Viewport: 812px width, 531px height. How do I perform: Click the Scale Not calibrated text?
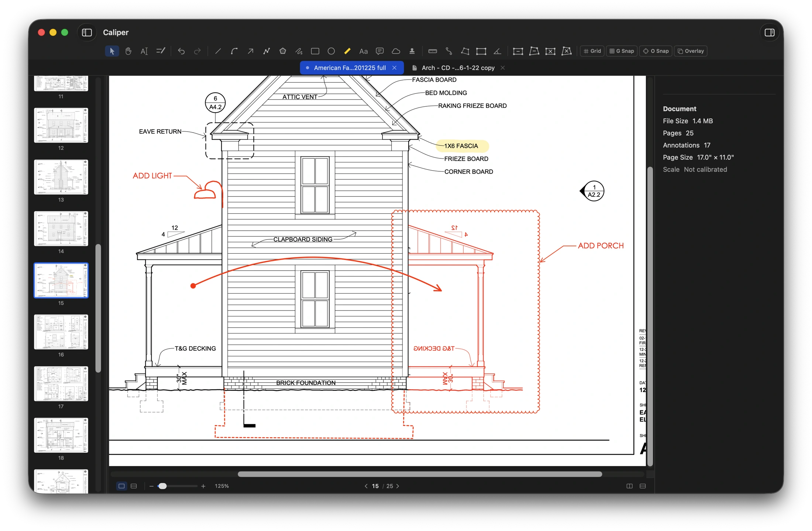tap(695, 169)
